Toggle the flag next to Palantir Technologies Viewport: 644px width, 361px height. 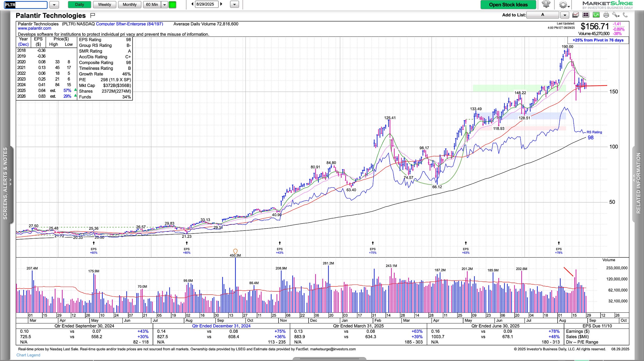point(93,15)
